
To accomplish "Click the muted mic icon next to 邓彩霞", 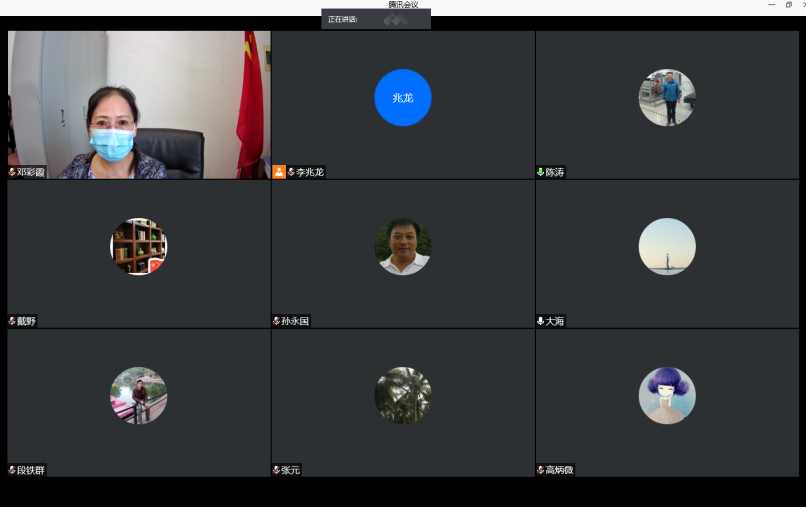I will click(12, 172).
